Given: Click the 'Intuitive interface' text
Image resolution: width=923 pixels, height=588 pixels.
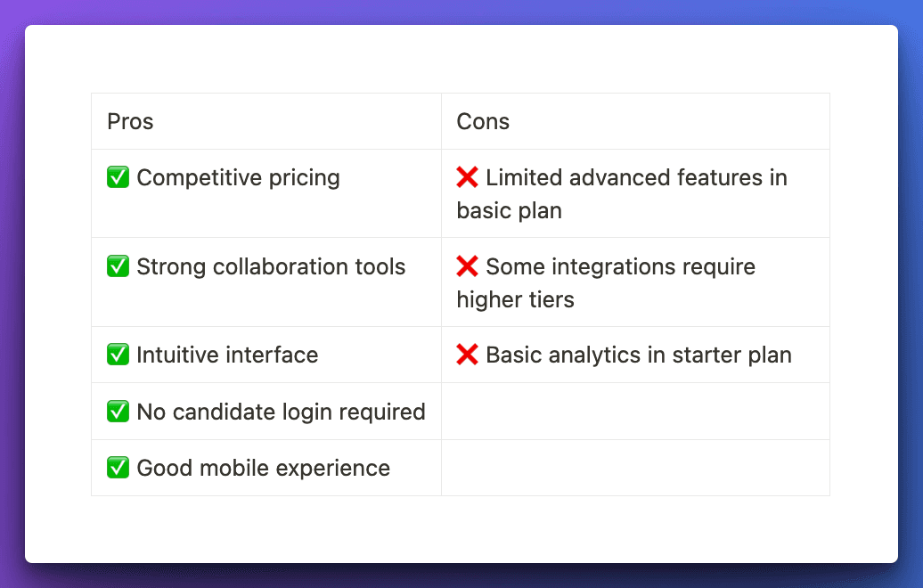Looking at the screenshot, I should pyautogui.click(x=227, y=355).
